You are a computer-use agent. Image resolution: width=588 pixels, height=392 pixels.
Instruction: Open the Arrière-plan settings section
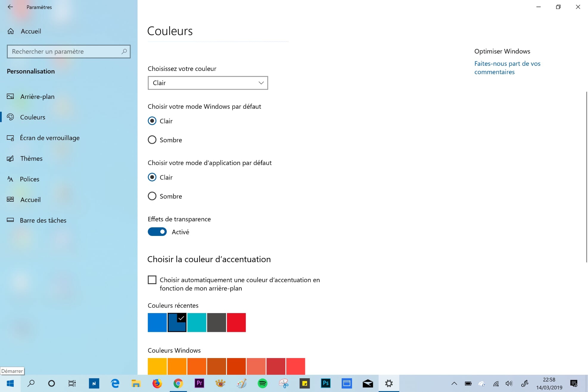click(x=37, y=97)
